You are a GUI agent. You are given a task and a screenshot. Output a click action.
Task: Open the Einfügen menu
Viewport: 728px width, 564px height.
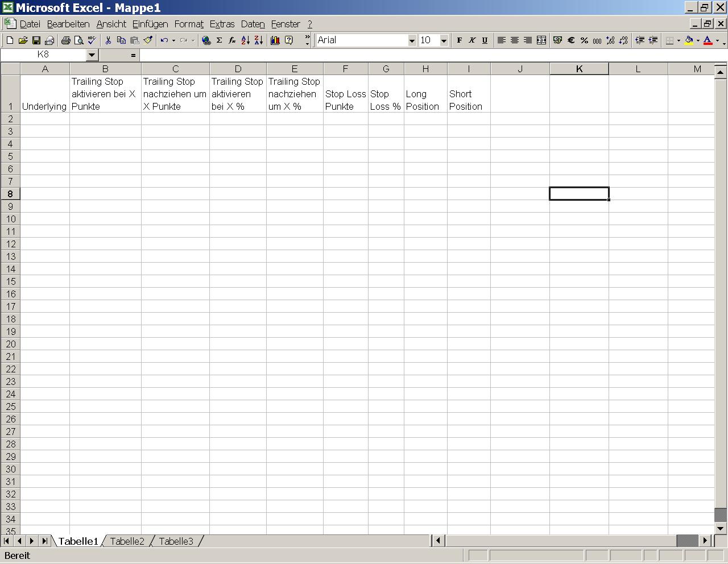coord(150,24)
